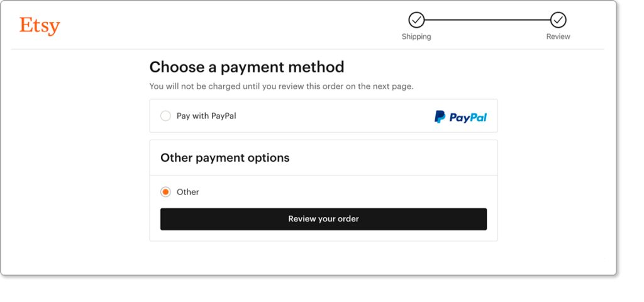
Task: Click the checkmark inside the Shipping circle
Action: pyautogui.click(x=416, y=20)
